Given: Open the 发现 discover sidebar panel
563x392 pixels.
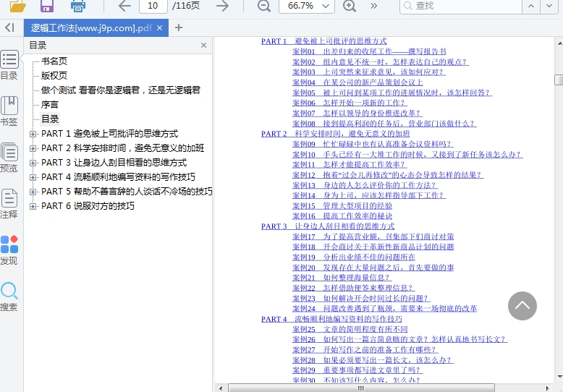Looking at the screenshot, I should [9, 250].
